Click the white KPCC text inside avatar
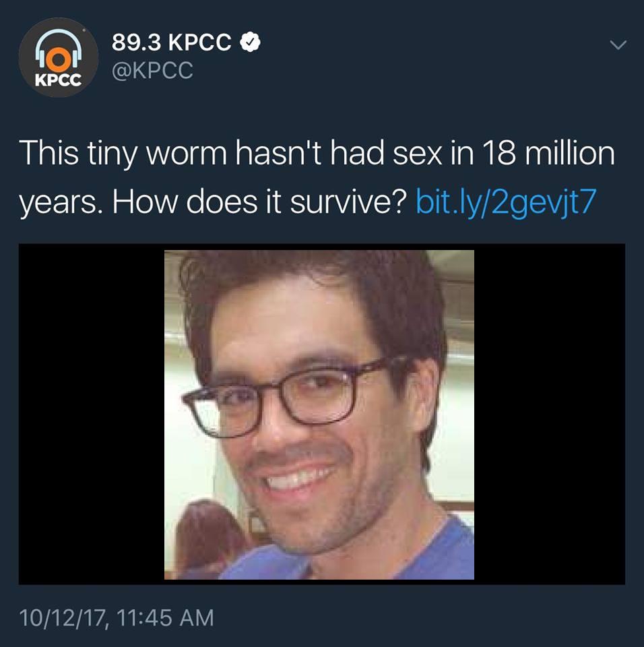This screenshot has width=644, height=647. pyautogui.click(x=58, y=80)
